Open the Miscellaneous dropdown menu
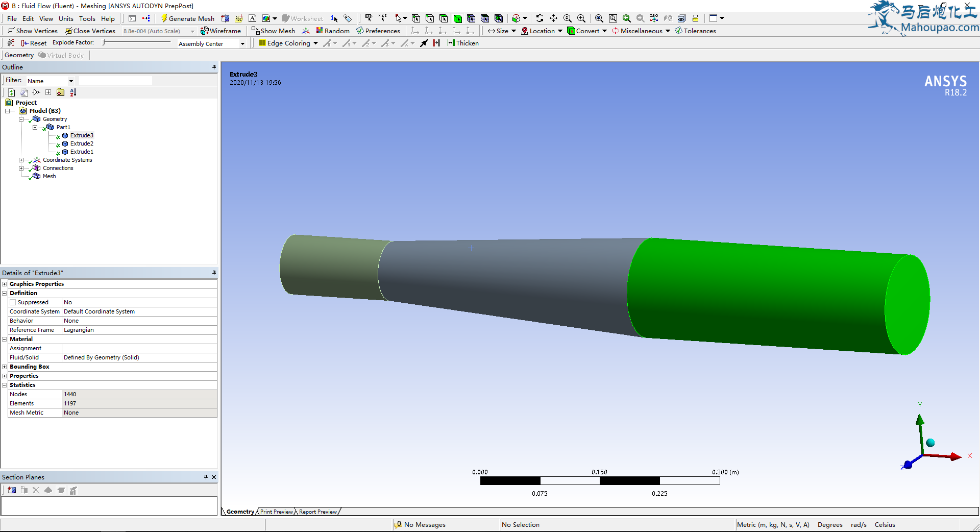The height and width of the screenshot is (532, 980). pos(641,31)
